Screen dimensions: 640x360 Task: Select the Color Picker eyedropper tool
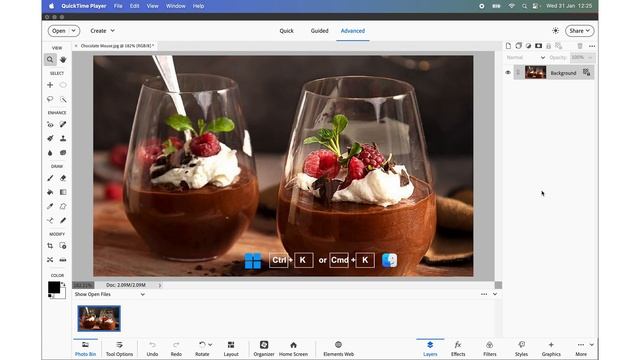click(50, 206)
